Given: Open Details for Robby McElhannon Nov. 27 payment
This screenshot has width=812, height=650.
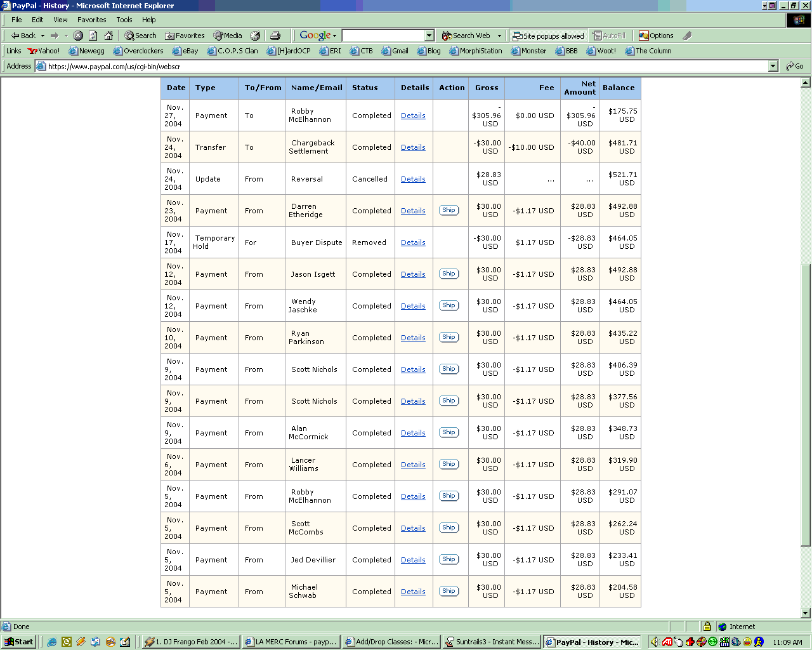Looking at the screenshot, I should (413, 116).
